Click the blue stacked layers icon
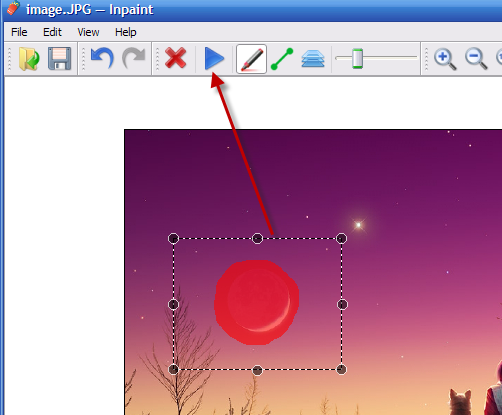502x415 pixels. pyautogui.click(x=313, y=59)
